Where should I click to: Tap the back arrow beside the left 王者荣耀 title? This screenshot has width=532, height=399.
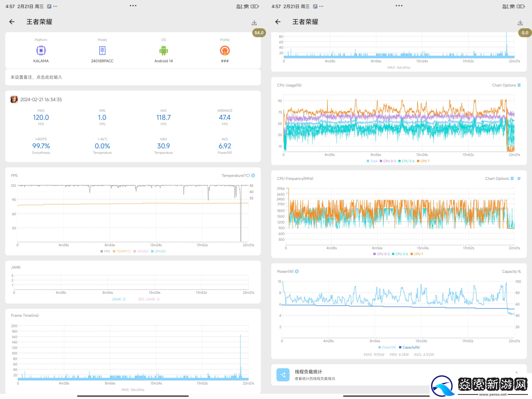(x=12, y=22)
